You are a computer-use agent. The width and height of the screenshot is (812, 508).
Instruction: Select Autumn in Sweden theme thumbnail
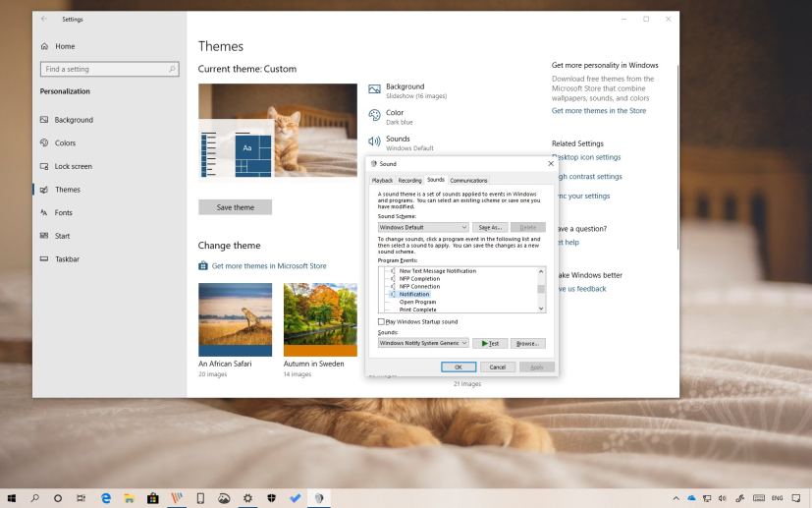[320, 319]
